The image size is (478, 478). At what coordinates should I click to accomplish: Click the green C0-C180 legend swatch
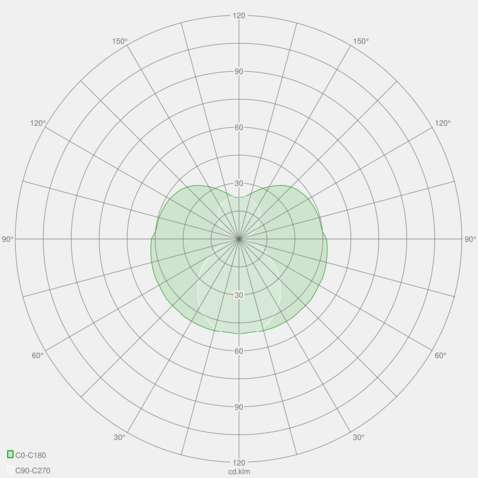[x=10, y=454]
